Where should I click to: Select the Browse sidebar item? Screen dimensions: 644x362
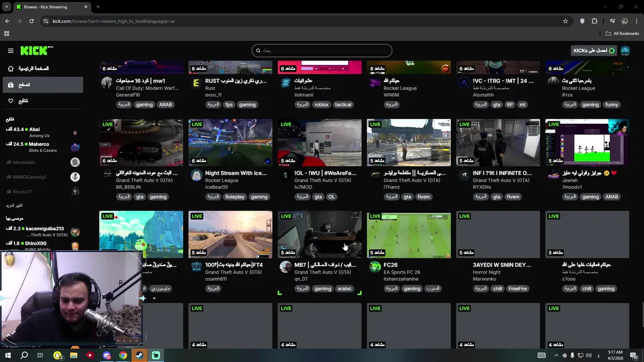click(42, 85)
